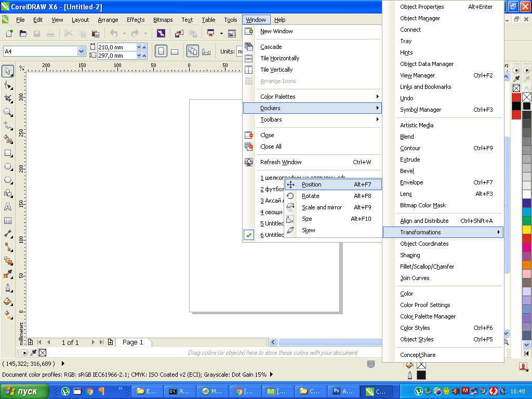Viewport: 532px width, 399px height.
Task: Select the Shape edit tool
Action: 8,85
